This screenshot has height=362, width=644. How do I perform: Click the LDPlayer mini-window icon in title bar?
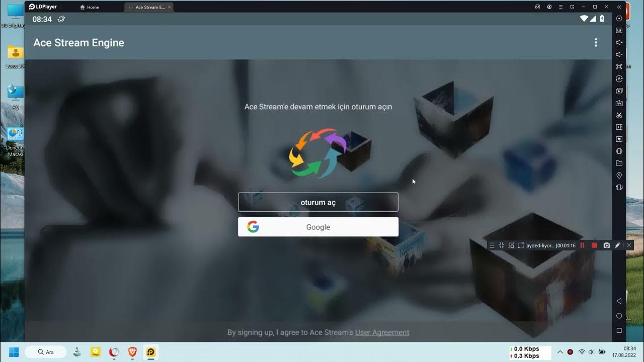point(572,7)
